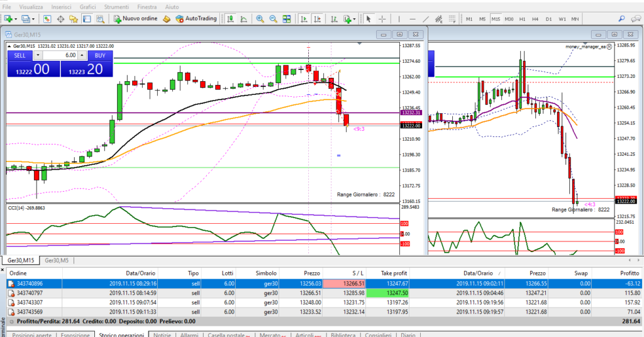Zoom out on the chart
The width and height of the screenshot is (644, 337).
[273, 19]
